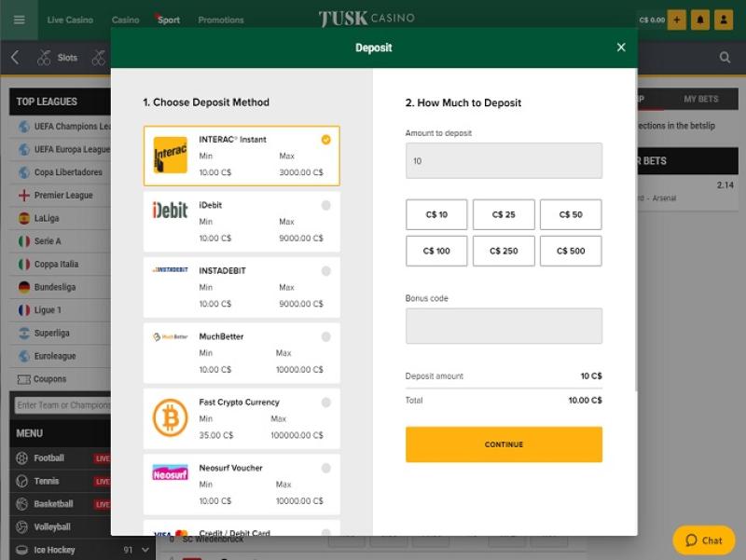The height and width of the screenshot is (560, 746).
Task: Select the MuchBetter radio button
Action: pyautogui.click(x=325, y=336)
